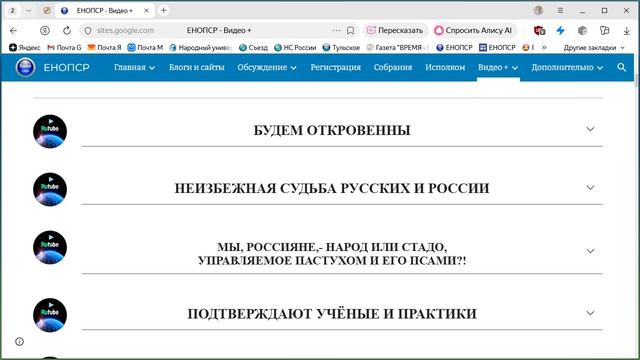Click the profile avatar in title bar
This screenshot has height=360, width=640.
(x=538, y=11)
